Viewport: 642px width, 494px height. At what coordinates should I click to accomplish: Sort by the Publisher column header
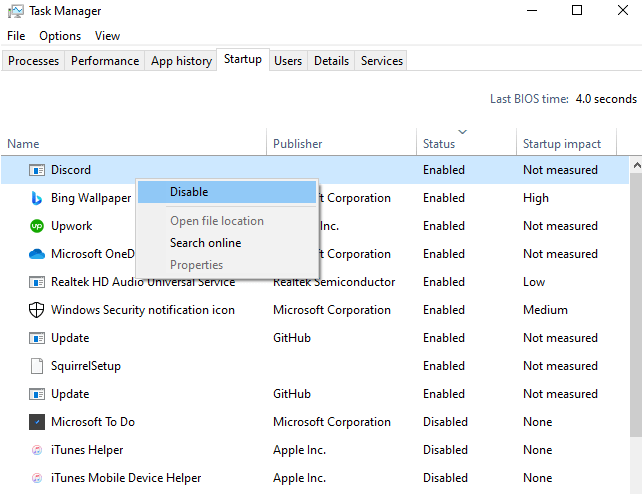(298, 144)
